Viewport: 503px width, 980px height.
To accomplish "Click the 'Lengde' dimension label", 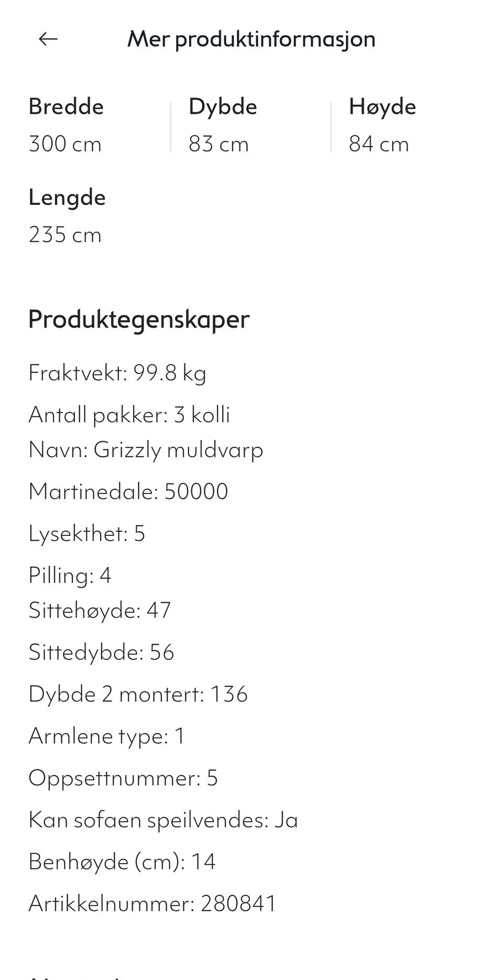I will [67, 197].
